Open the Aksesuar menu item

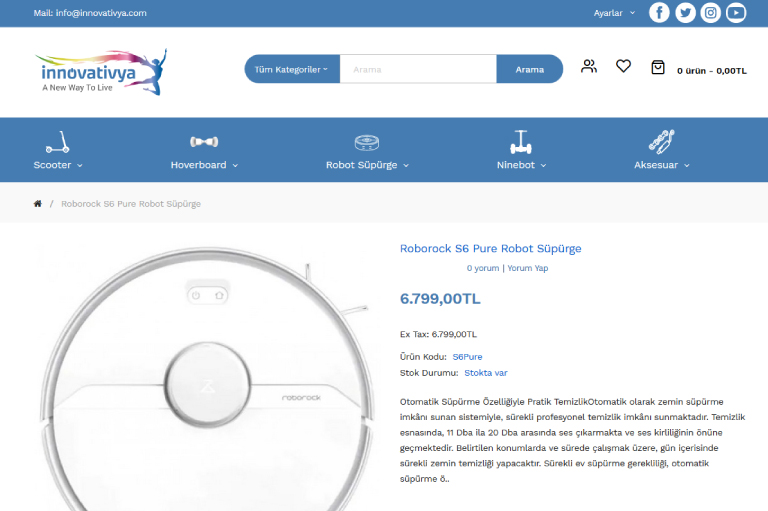pyautogui.click(x=661, y=151)
